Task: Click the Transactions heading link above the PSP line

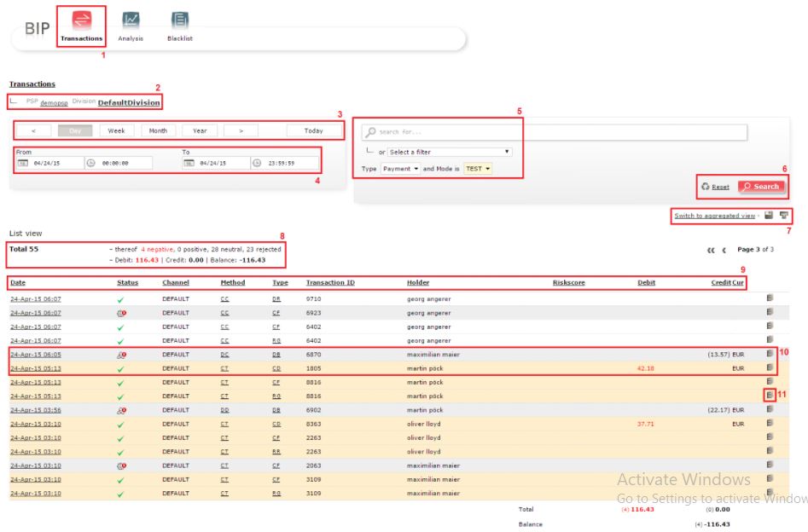Action: (32, 84)
